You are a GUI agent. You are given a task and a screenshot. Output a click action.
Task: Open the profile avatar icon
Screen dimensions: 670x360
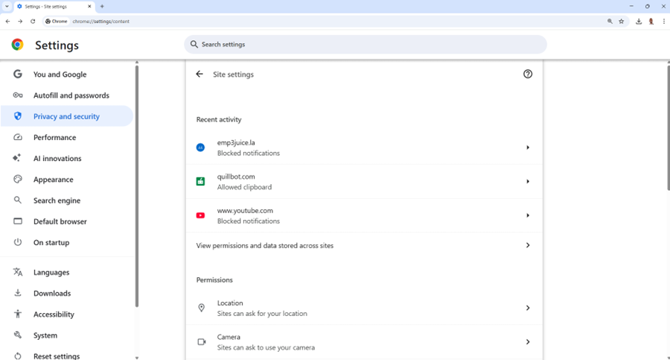(x=651, y=21)
